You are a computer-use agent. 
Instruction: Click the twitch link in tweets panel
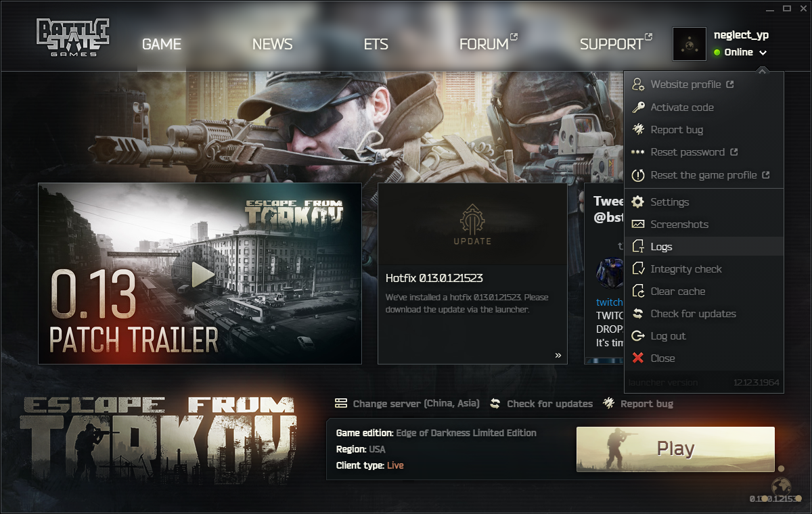click(x=609, y=302)
